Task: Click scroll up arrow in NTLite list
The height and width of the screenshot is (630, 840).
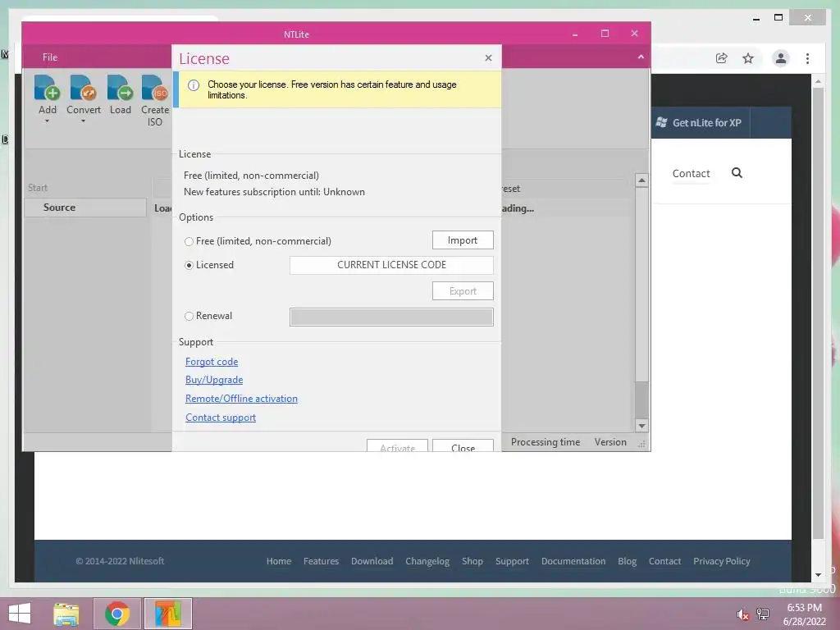Action: pos(641,180)
